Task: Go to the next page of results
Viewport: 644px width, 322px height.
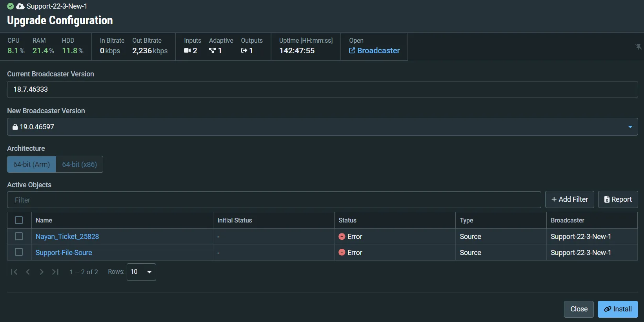Action: point(42,272)
